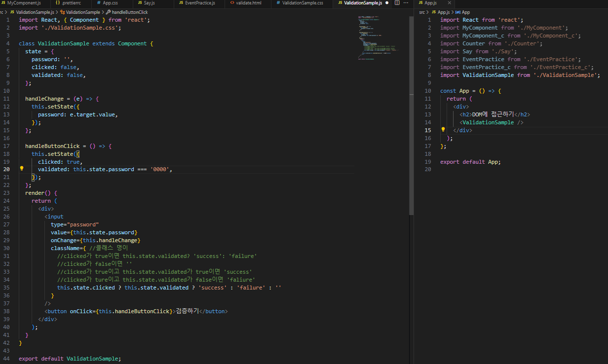
Task: Click line number 24 in left editor
Action: click(6, 201)
